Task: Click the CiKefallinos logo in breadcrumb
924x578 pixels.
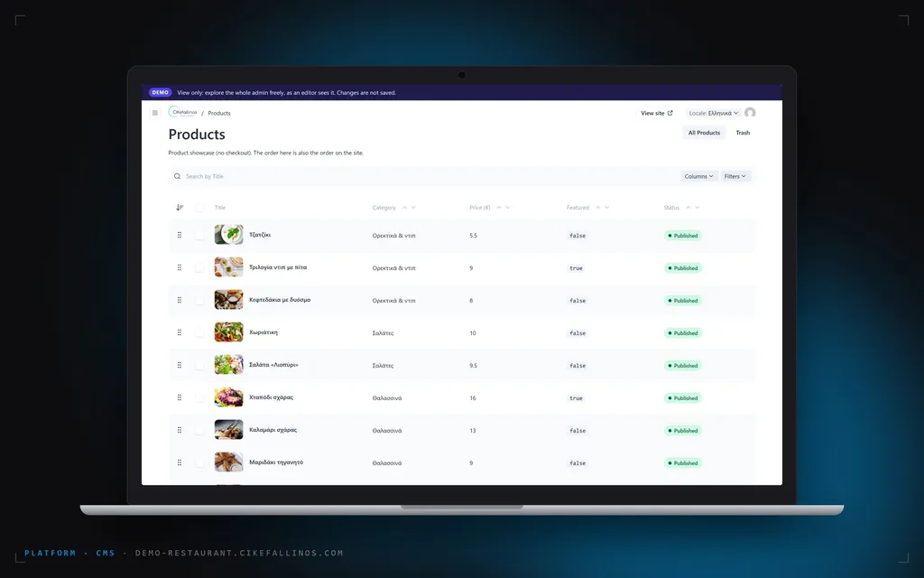Action: (x=183, y=112)
